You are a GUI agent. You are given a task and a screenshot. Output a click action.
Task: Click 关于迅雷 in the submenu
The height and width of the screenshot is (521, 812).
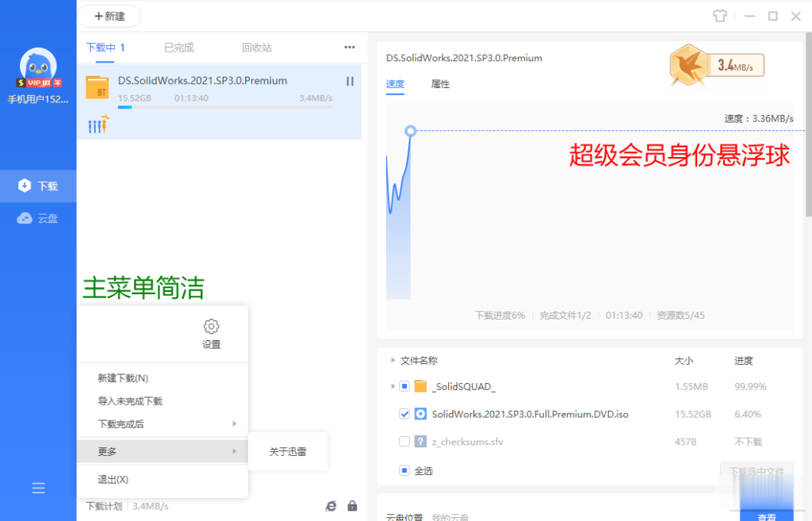pos(288,451)
